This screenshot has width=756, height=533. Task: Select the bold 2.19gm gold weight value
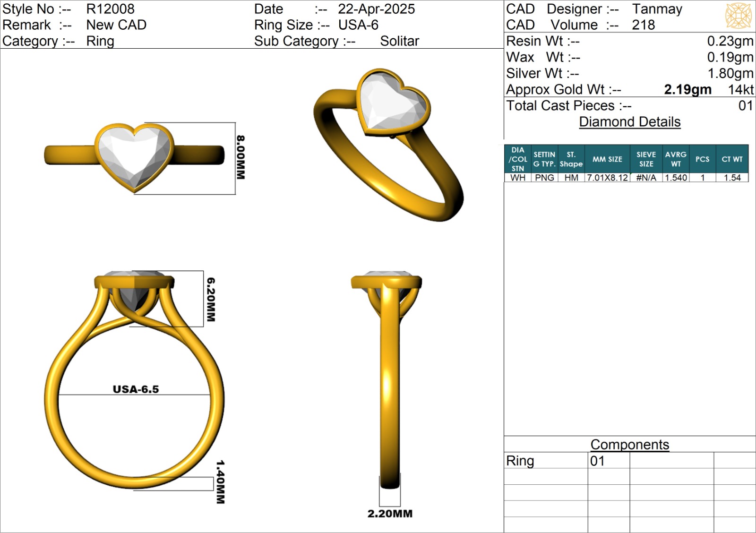[x=687, y=89]
